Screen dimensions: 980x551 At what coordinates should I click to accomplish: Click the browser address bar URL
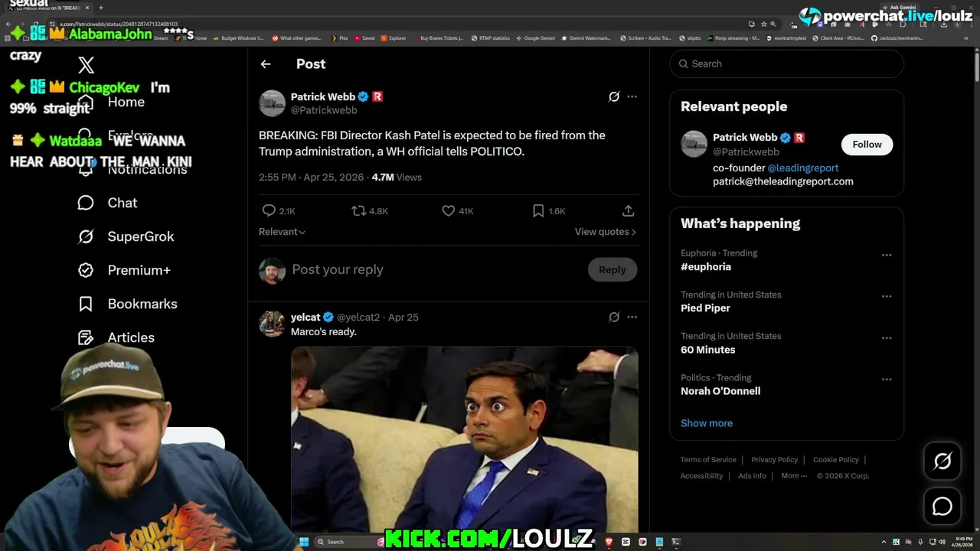coord(119,24)
